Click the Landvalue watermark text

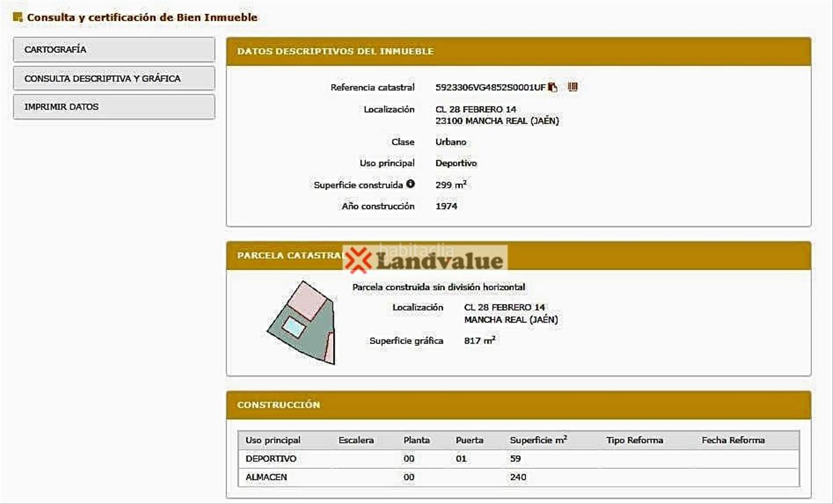(x=440, y=261)
